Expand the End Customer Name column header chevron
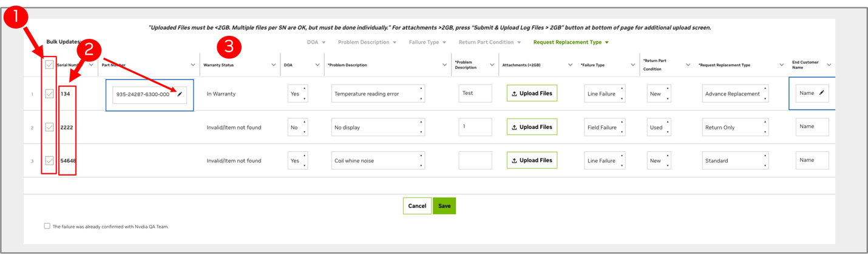This screenshot has width=868, height=254. (x=829, y=65)
